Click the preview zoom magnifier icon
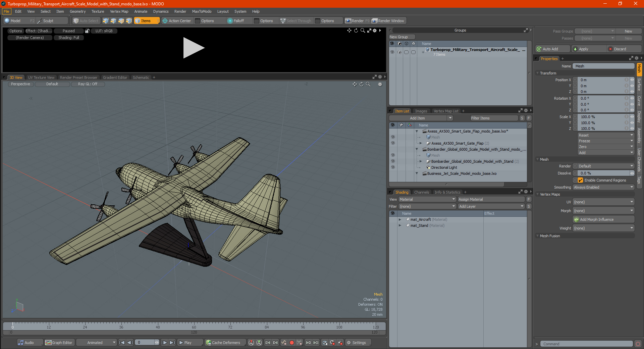 coord(363,31)
